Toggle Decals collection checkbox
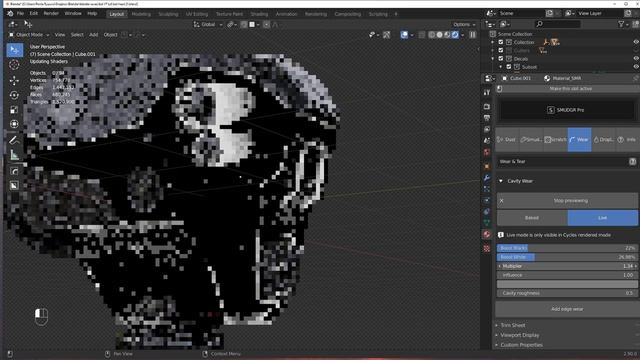 [501, 59]
